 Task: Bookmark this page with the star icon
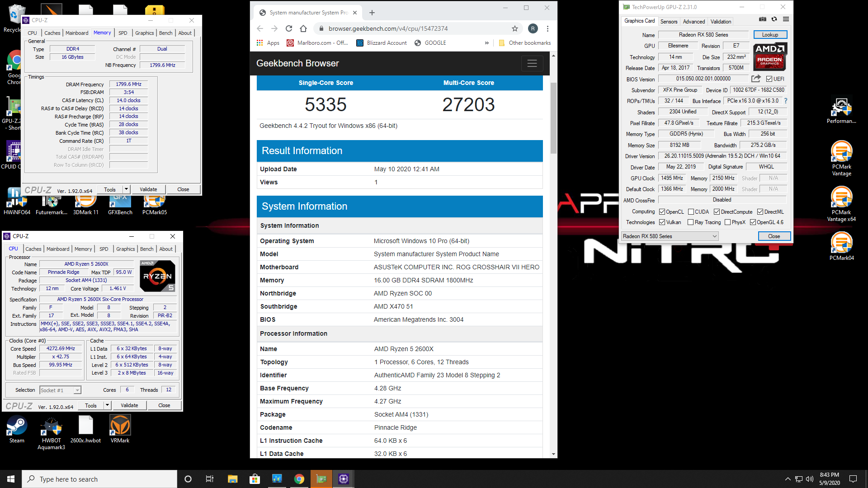click(514, 28)
